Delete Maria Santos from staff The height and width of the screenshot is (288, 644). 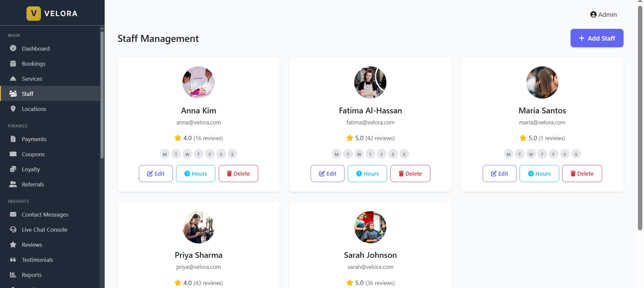[582, 174]
